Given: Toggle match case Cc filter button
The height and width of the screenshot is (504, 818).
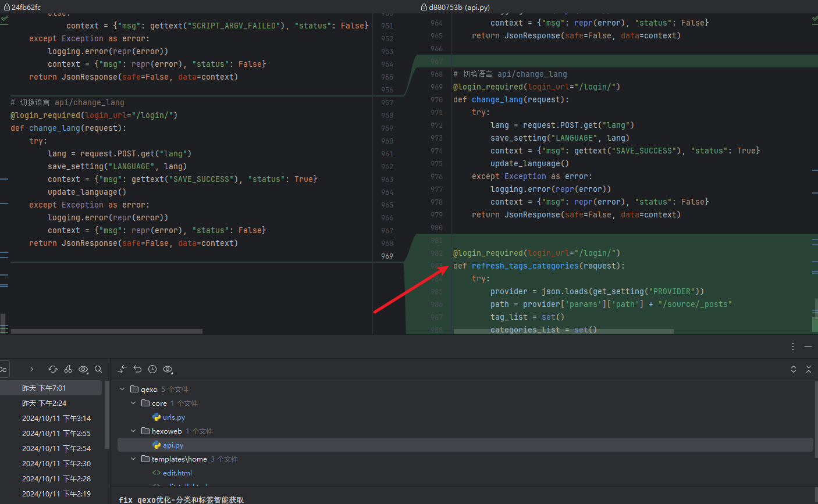Looking at the screenshot, I should point(3,369).
